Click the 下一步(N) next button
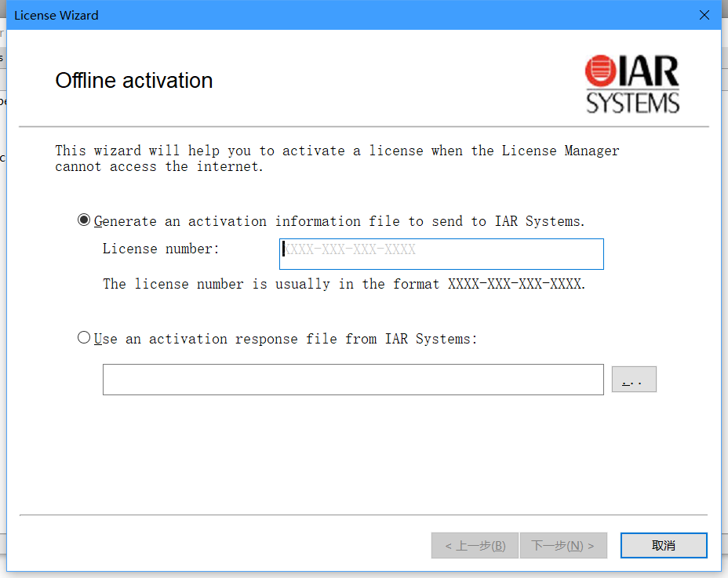Screen dimensions: 728x578 [563, 545]
